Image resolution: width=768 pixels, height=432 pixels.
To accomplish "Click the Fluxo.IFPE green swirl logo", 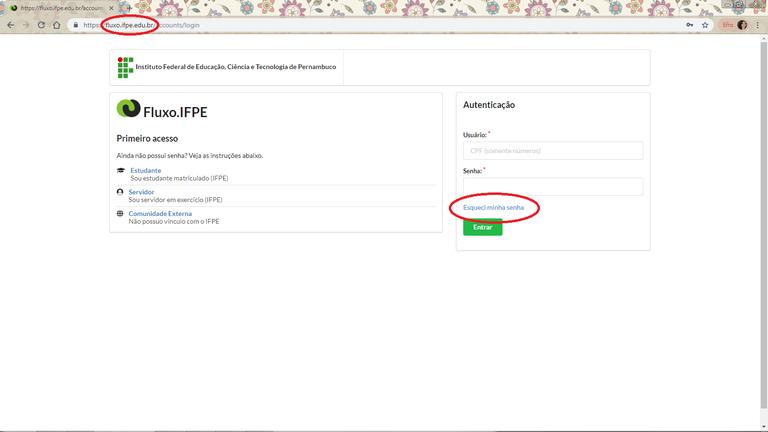I will click(128, 108).
